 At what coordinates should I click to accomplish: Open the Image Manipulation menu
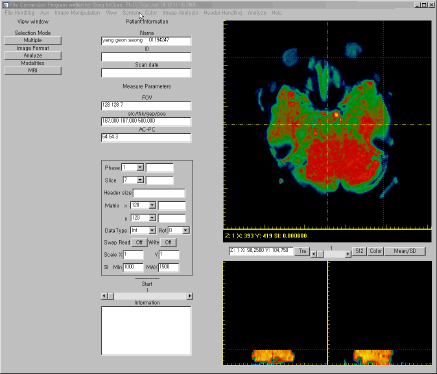tap(77, 13)
